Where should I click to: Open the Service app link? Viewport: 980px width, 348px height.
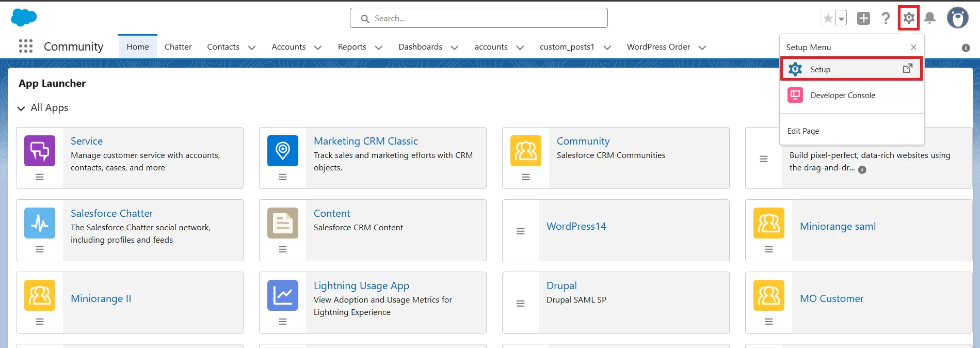point(87,141)
